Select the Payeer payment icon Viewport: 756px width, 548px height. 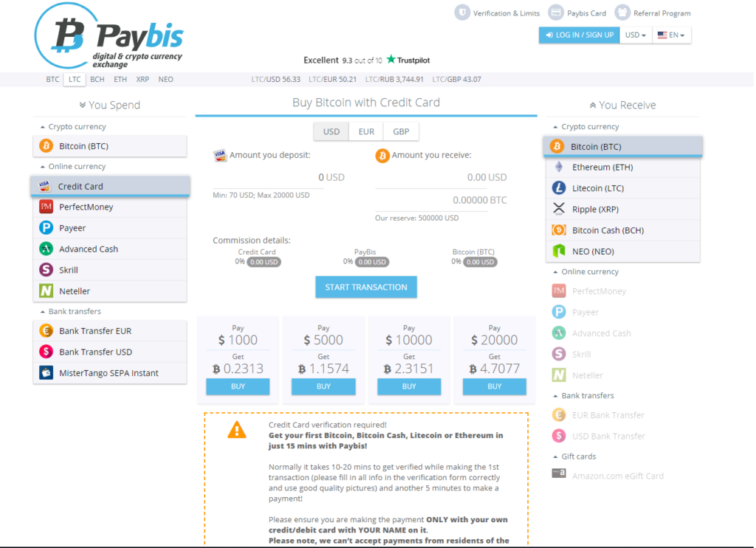46,228
